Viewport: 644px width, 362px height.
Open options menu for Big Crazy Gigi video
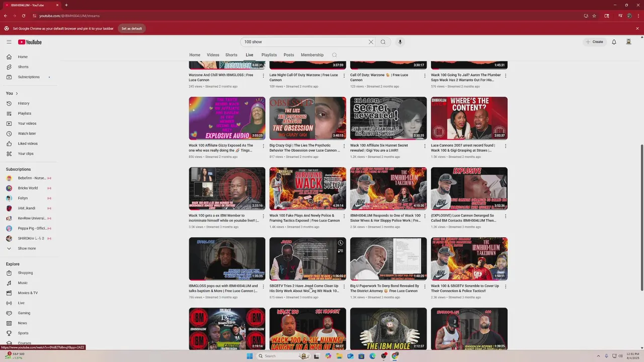(344, 146)
